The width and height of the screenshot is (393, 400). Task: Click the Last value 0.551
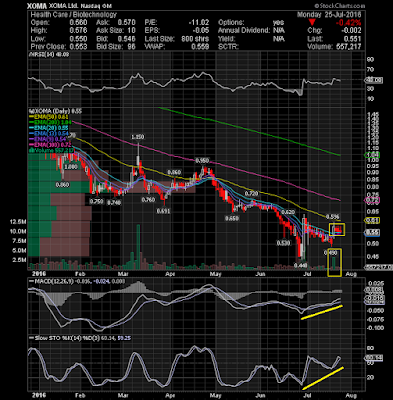[x=352, y=39]
